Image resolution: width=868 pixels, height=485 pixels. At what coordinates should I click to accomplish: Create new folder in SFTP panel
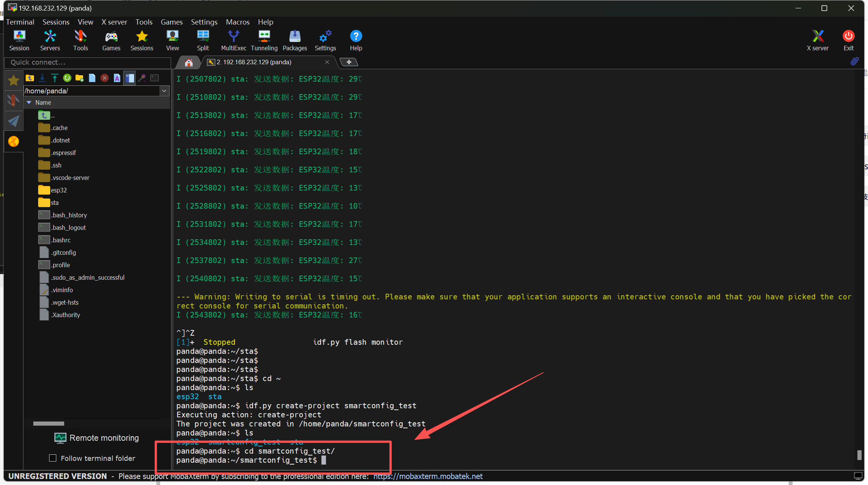(x=79, y=78)
